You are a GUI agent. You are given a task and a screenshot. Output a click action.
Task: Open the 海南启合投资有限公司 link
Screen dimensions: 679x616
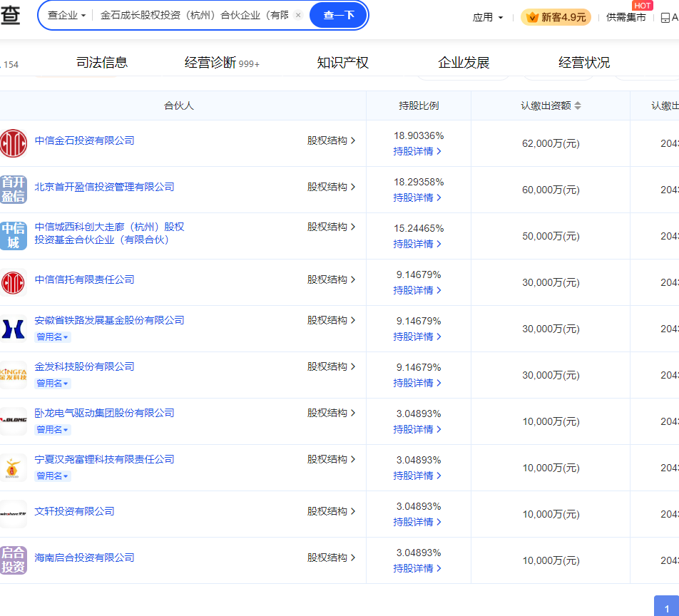(x=84, y=558)
